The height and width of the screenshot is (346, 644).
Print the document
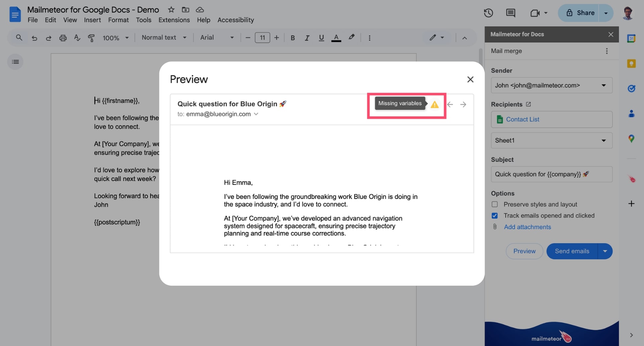tap(63, 38)
